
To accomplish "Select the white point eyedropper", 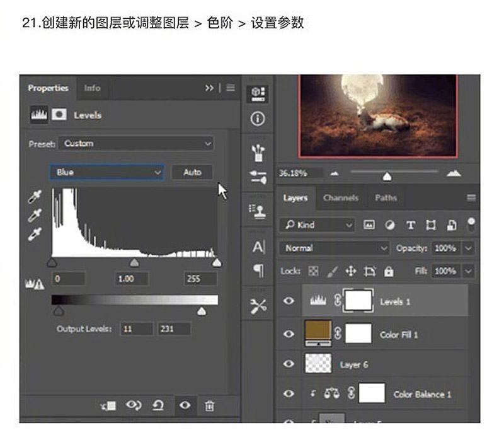I will pos(35,234).
